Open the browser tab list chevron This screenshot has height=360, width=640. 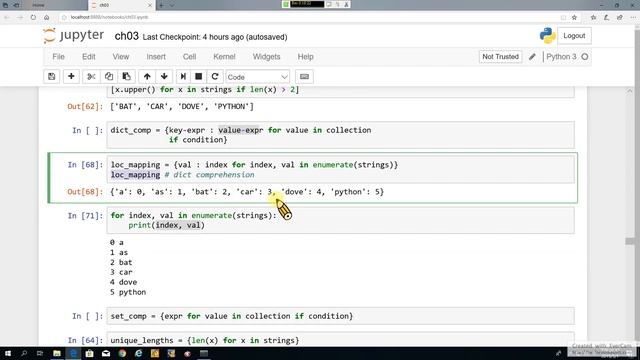pos(172,5)
